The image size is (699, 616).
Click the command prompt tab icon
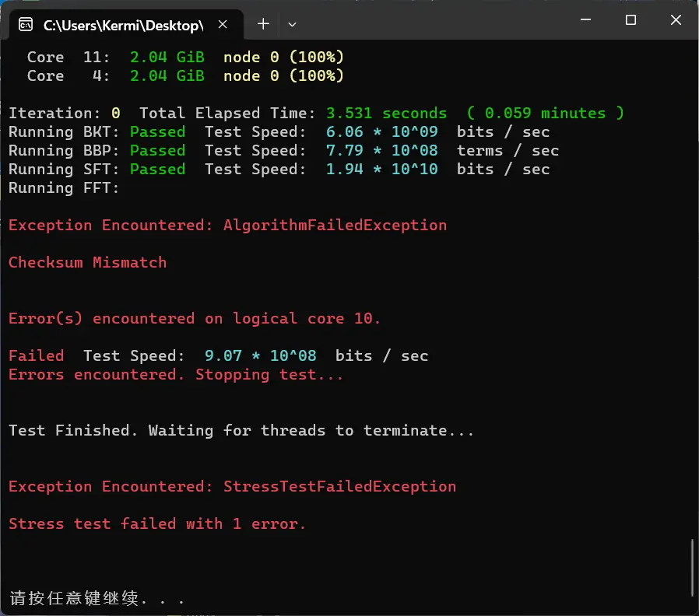click(x=26, y=24)
